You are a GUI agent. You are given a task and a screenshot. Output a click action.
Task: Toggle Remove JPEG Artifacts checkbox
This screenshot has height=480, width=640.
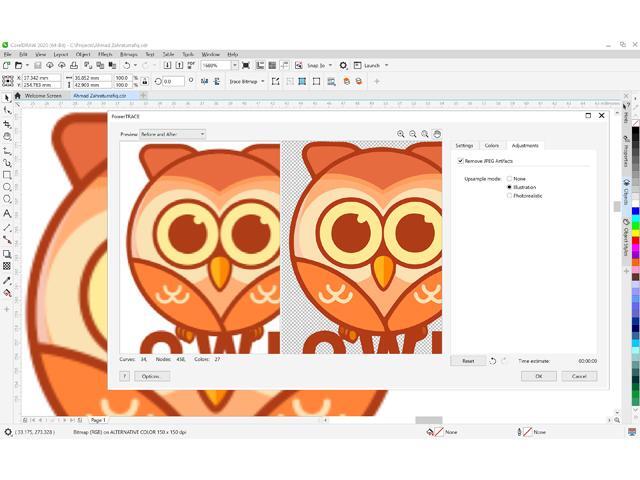click(x=460, y=161)
